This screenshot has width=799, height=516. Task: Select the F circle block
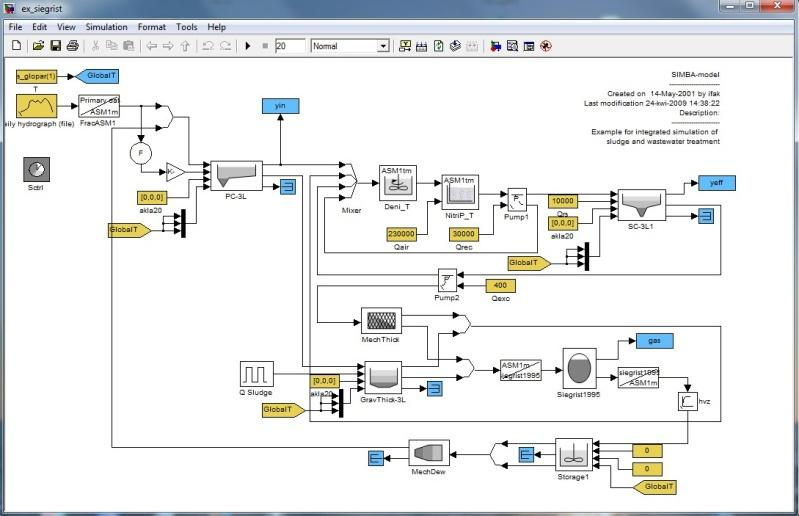141,153
